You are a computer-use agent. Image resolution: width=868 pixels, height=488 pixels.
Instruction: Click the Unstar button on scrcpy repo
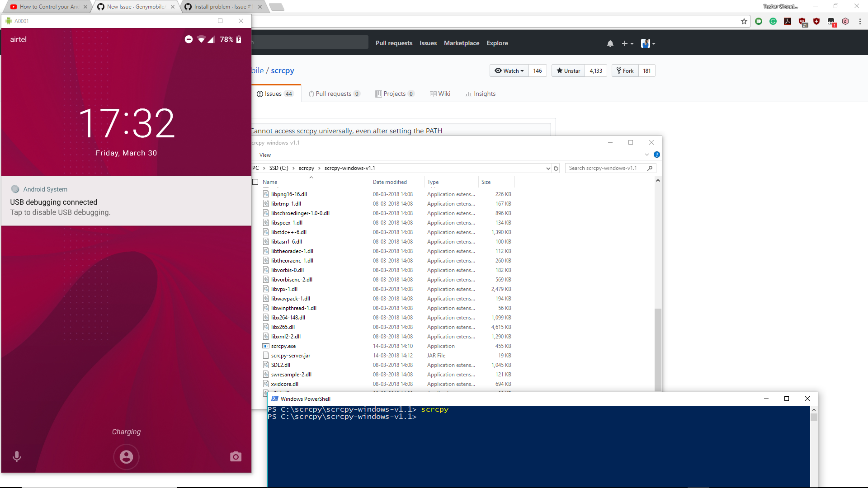click(568, 70)
